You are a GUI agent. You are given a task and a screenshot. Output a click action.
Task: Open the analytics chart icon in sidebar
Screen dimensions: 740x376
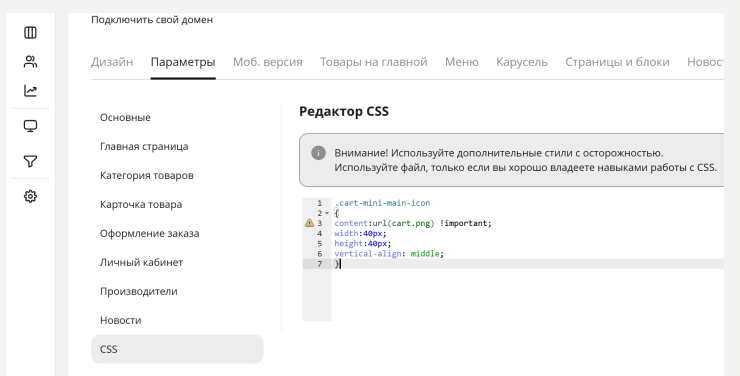[x=30, y=91]
